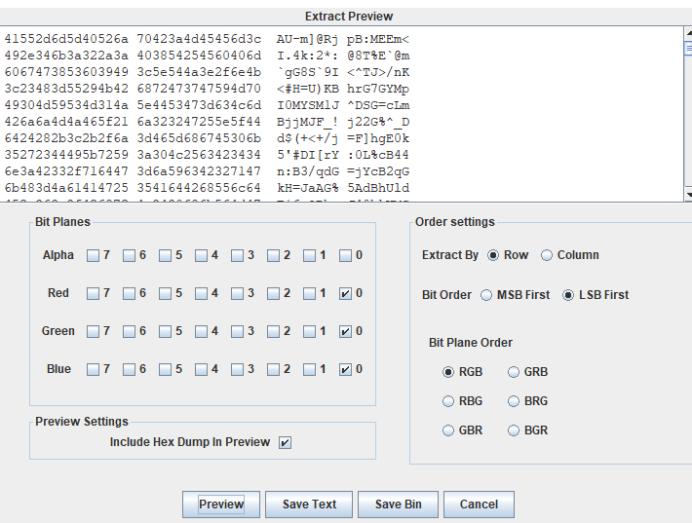This screenshot has width=692, height=523.
Task: Click ASCII text '5AdBhUld' in preview
Action: (x=378, y=188)
